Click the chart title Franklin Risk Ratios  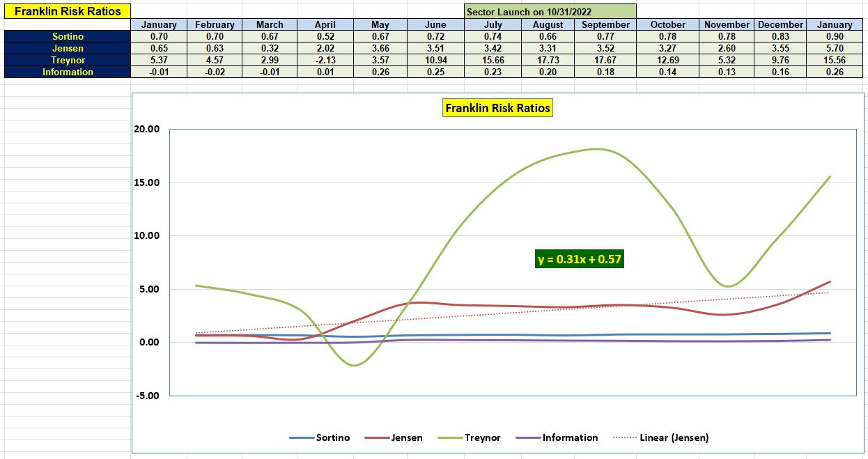point(496,108)
